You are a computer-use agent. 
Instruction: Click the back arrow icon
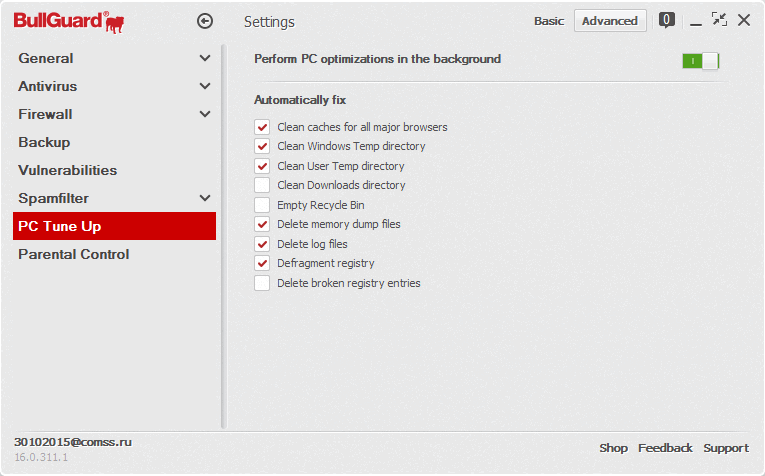(x=205, y=21)
